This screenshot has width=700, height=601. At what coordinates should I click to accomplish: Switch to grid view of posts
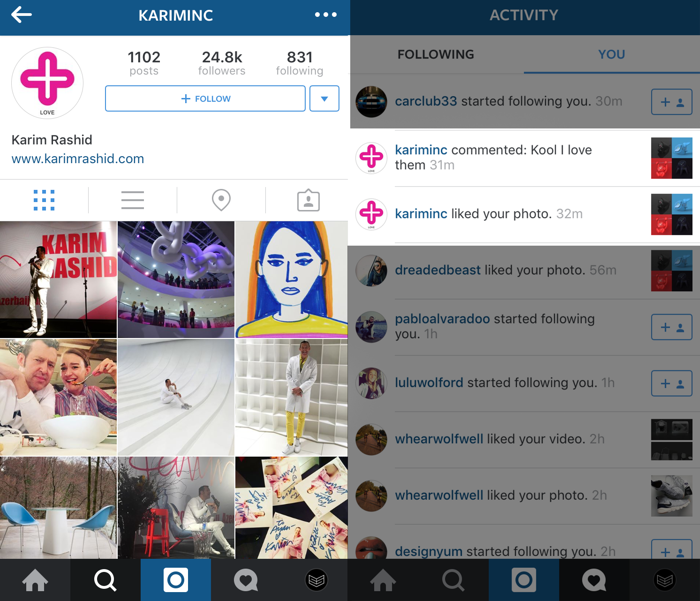[44, 200]
